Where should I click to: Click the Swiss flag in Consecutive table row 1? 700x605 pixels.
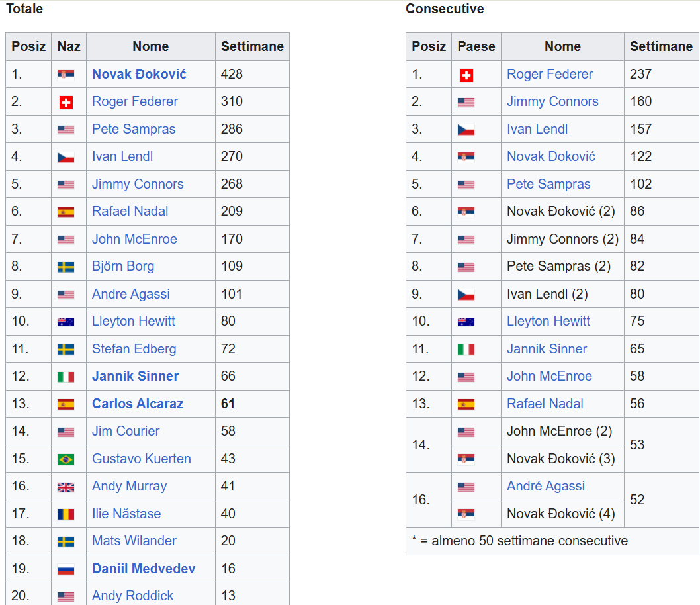(x=466, y=75)
